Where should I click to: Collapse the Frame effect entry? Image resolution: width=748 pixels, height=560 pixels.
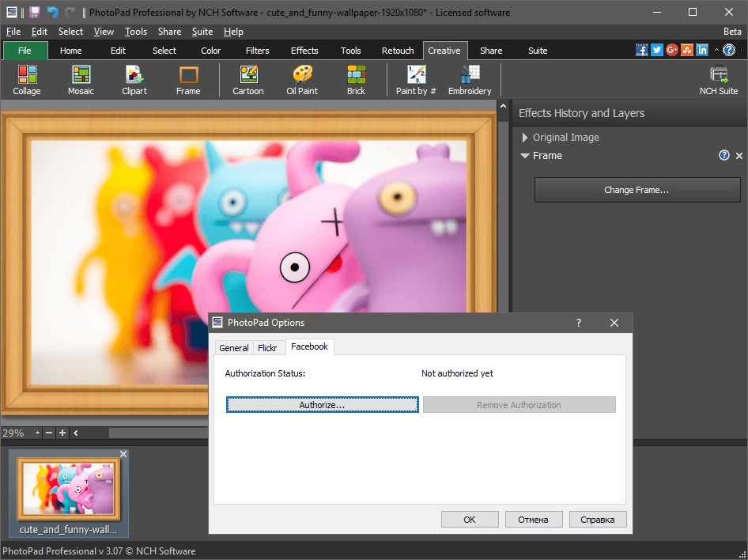click(525, 156)
